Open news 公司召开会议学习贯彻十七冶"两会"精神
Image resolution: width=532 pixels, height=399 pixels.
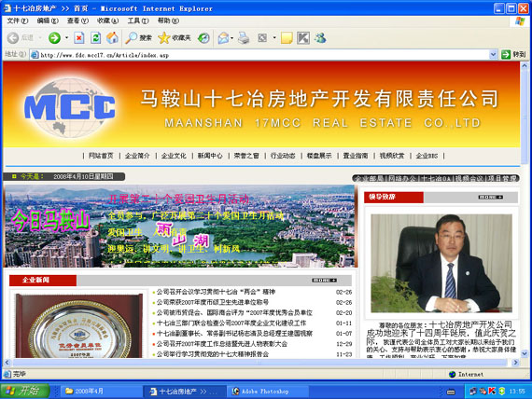[x=216, y=292]
